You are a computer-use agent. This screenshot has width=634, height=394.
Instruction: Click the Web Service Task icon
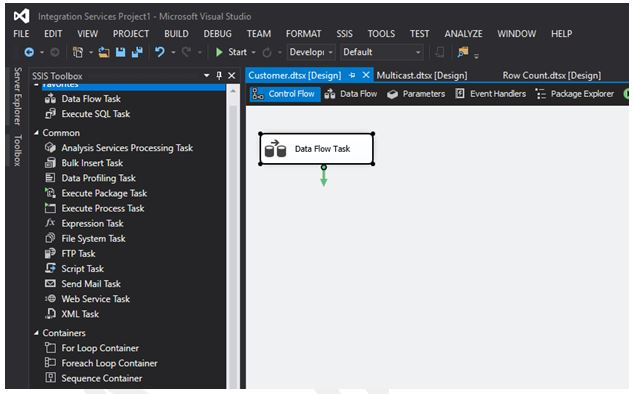pos(50,299)
